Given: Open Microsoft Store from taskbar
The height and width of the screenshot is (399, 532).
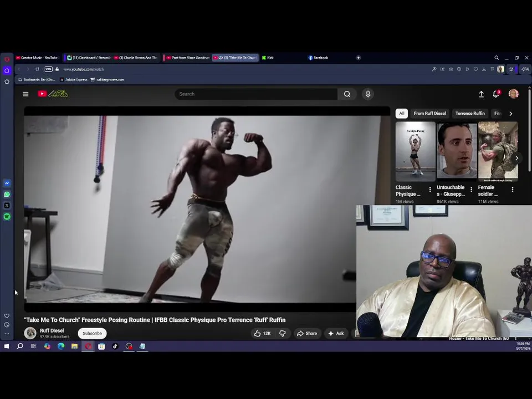Looking at the screenshot, I should [101, 346].
